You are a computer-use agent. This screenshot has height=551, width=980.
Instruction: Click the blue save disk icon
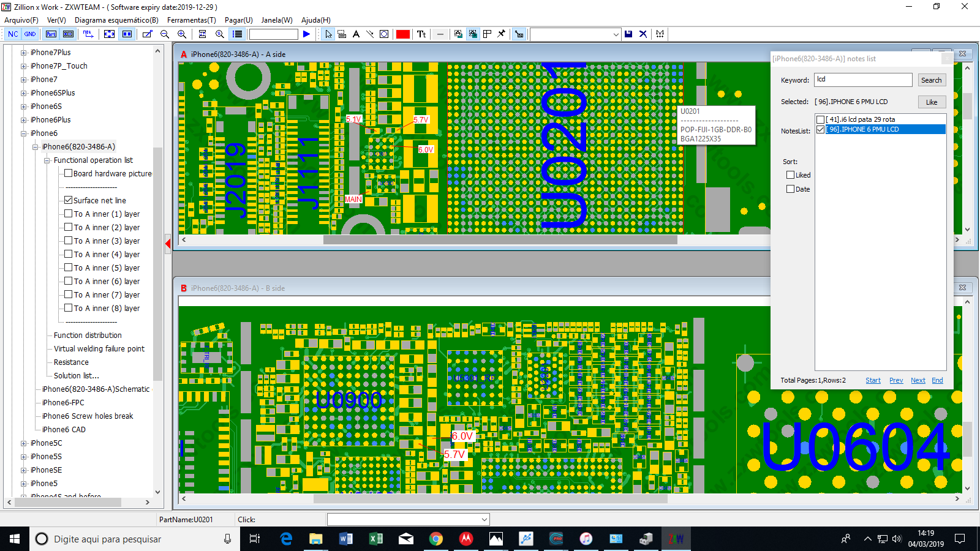[628, 34]
